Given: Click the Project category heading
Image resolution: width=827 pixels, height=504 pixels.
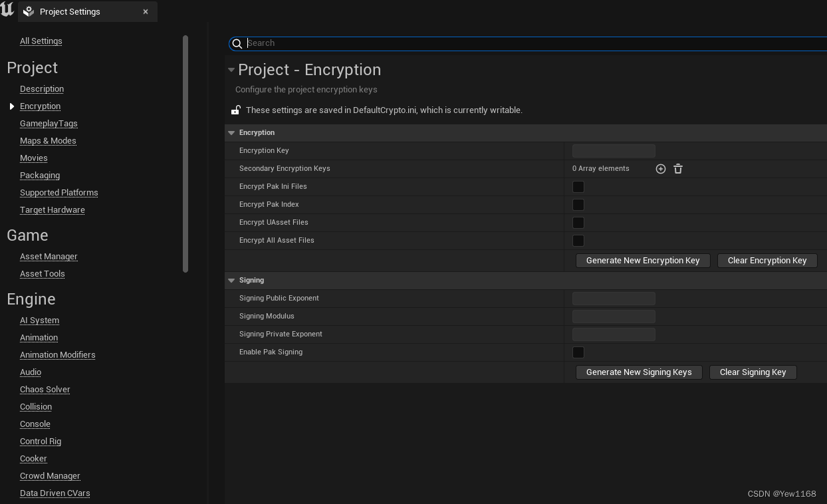Looking at the screenshot, I should 32,68.
